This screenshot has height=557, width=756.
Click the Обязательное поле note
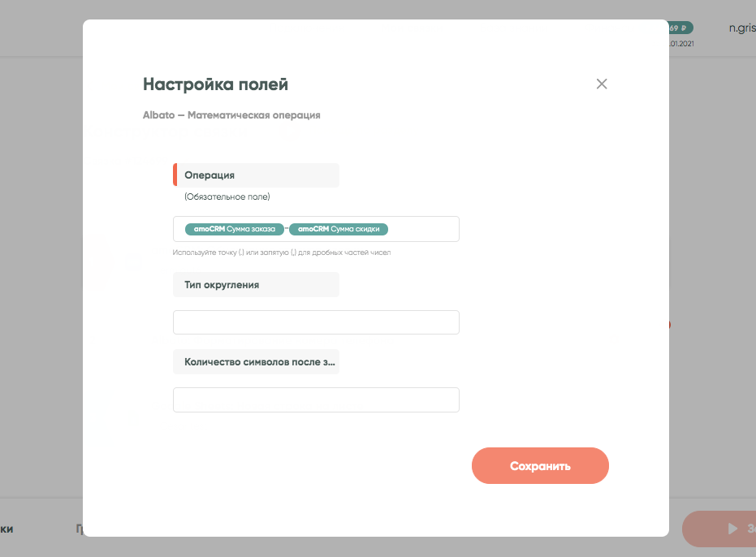pos(227,196)
